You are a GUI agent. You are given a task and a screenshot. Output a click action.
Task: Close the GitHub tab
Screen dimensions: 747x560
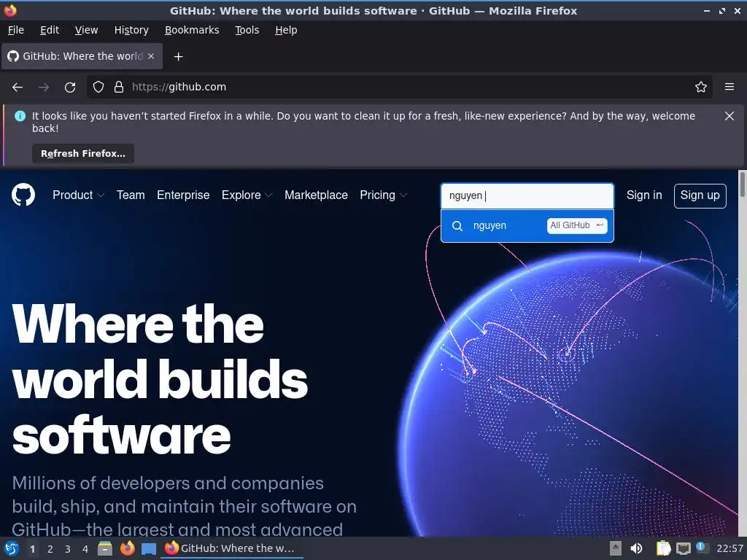(151, 56)
